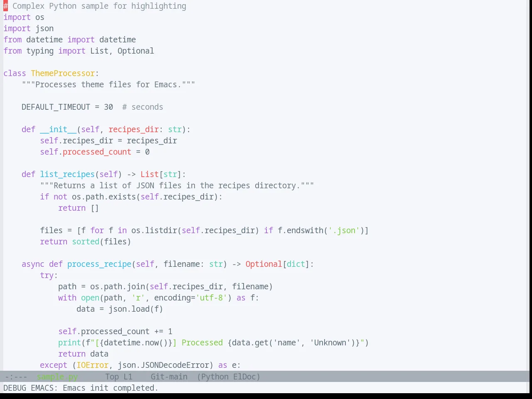Click 'json.load(f)' call
Screen dimensions: 532x399
pyautogui.click(x=136, y=309)
